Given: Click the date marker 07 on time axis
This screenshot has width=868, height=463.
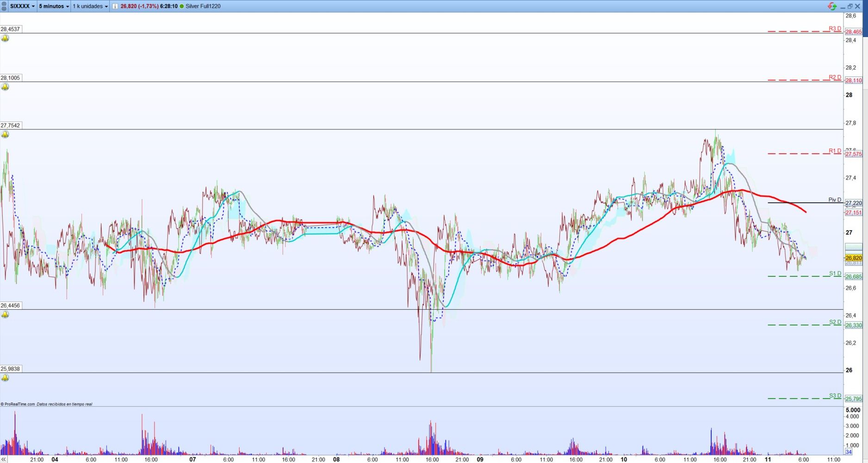Looking at the screenshot, I should [x=192, y=459].
